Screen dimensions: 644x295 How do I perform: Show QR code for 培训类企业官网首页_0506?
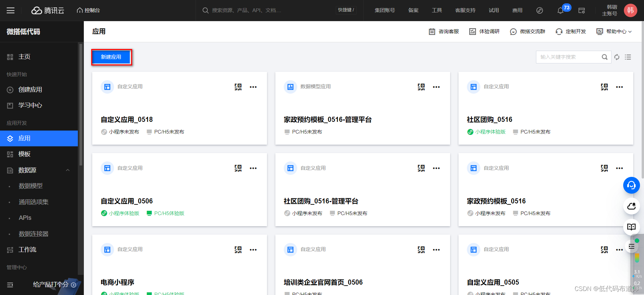[x=421, y=250]
